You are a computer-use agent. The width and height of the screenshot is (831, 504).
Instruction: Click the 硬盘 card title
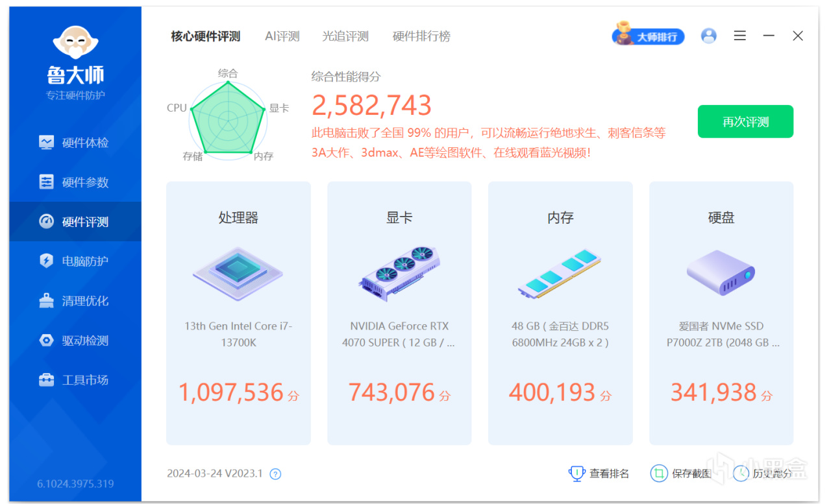(x=721, y=218)
